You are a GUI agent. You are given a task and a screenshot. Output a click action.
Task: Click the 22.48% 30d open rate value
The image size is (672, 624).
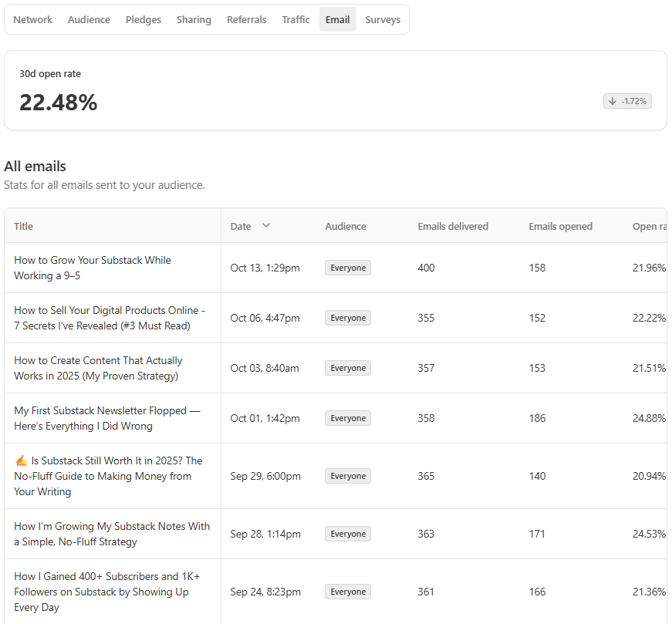pos(59,103)
